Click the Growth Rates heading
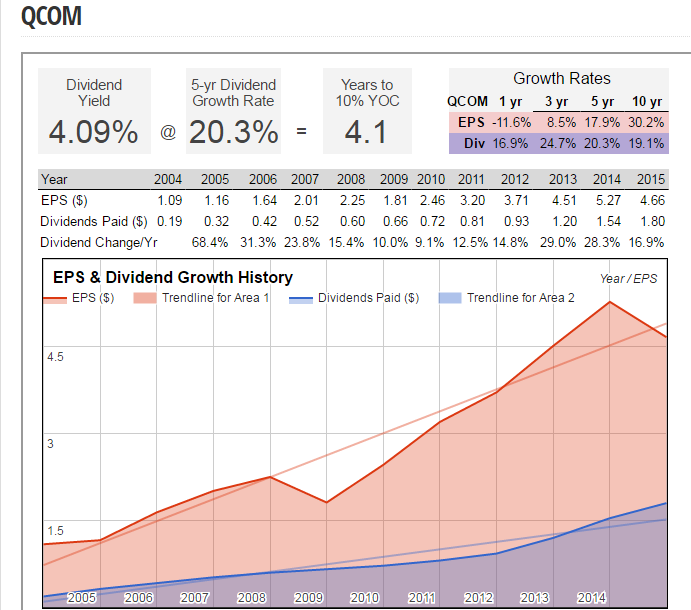691x610 pixels. [x=562, y=78]
